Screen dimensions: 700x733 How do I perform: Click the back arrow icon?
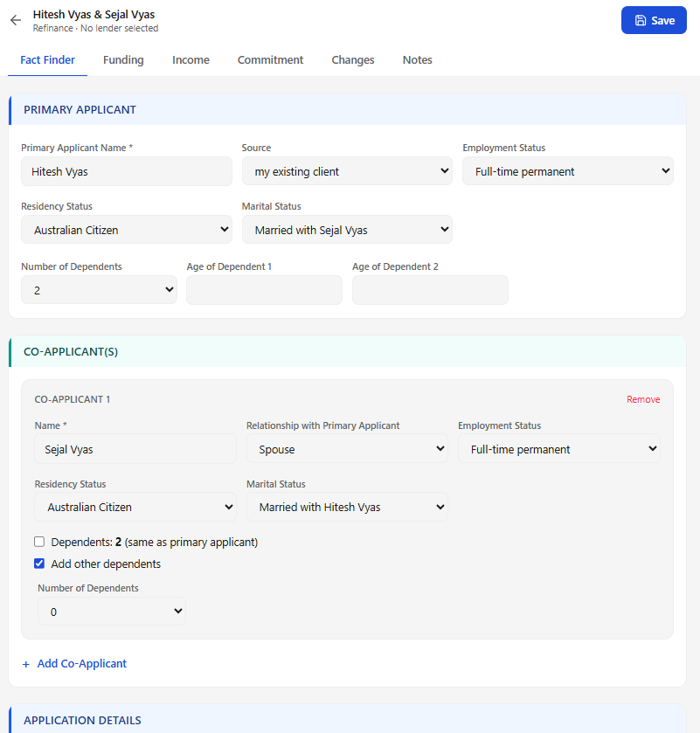(x=16, y=20)
